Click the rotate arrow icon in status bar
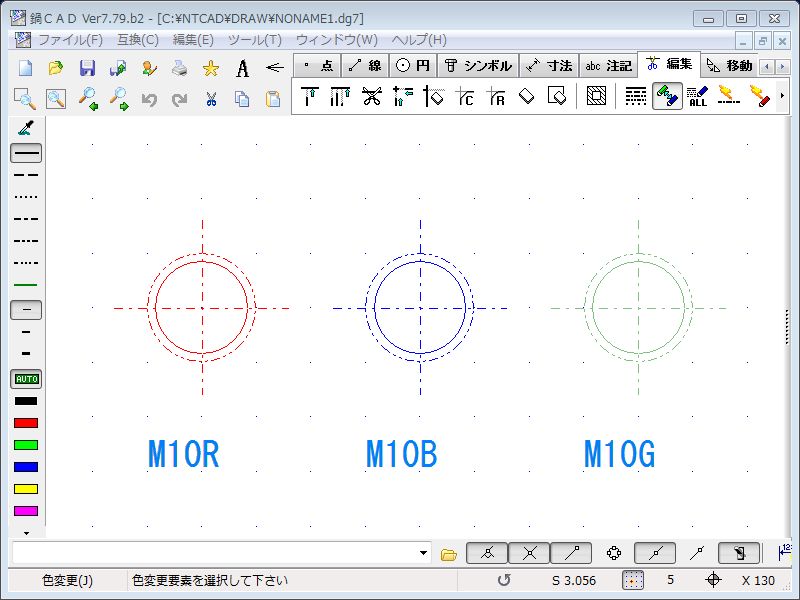This screenshot has width=800, height=600. click(504, 580)
